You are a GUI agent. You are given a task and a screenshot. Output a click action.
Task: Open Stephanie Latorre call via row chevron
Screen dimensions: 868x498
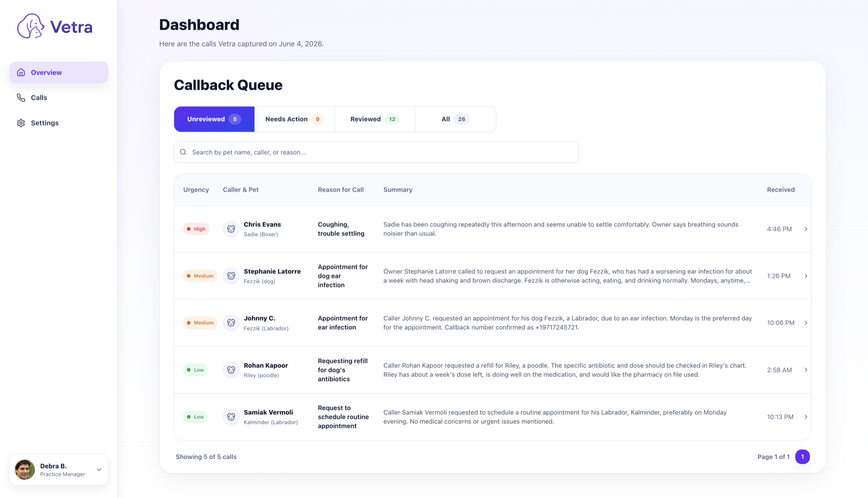coord(806,276)
